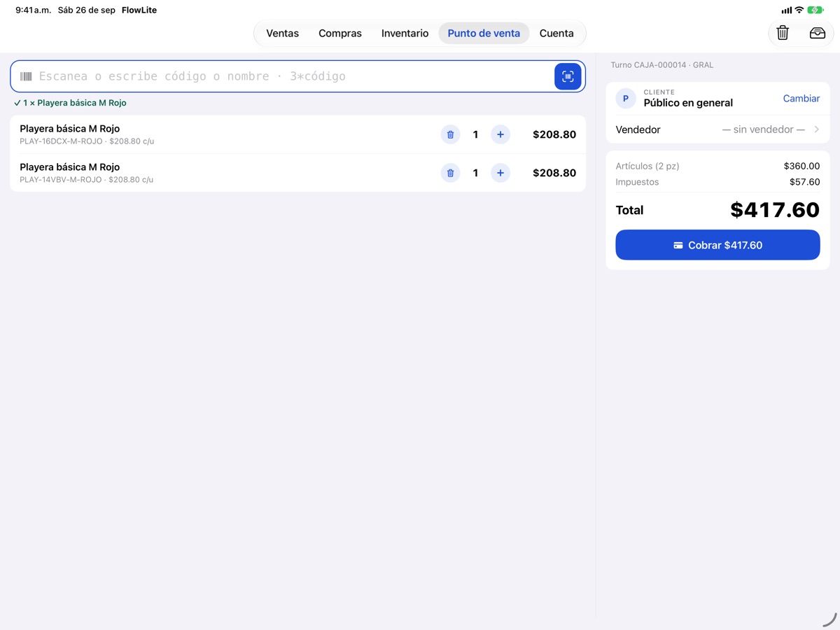This screenshot has width=840, height=630.
Task: Switch to the Ventas tab
Action: (282, 34)
